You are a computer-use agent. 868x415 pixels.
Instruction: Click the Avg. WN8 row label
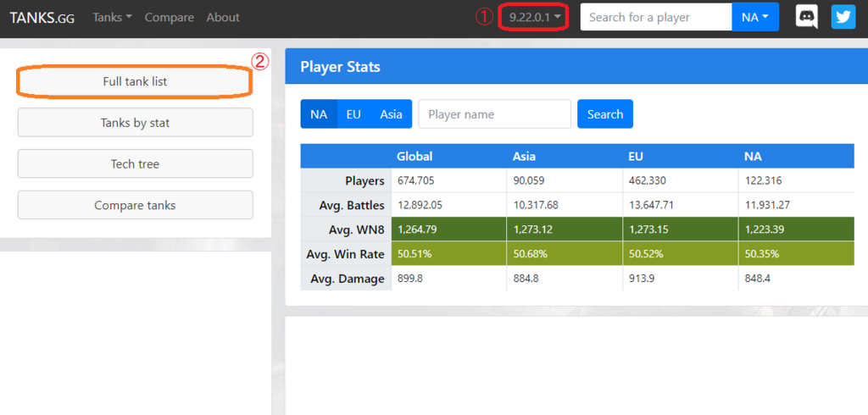346,229
